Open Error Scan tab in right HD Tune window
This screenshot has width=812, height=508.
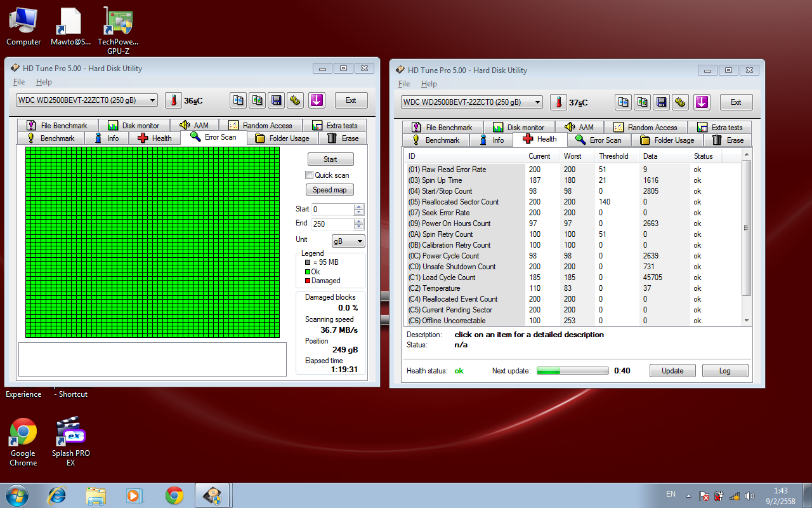[x=598, y=140]
